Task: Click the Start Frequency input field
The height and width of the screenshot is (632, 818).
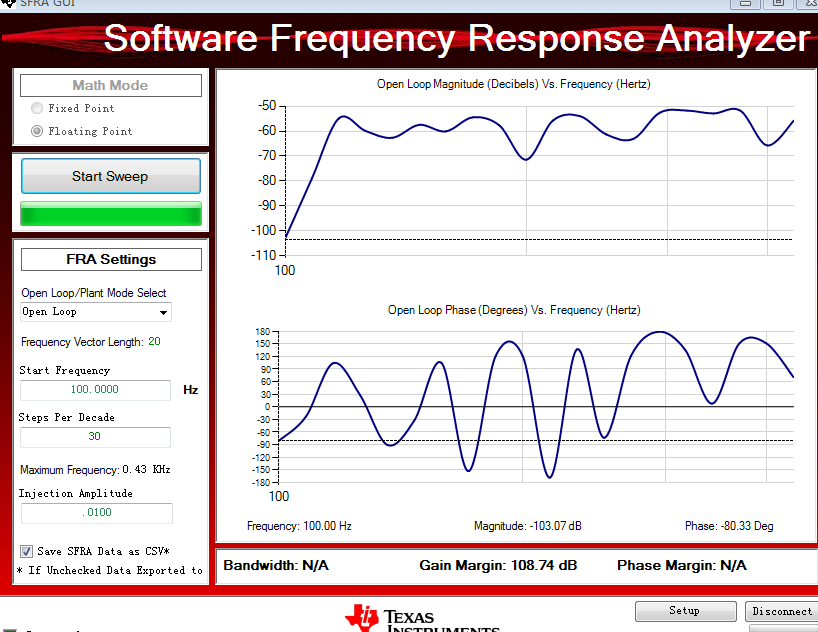Action: pyautogui.click(x=95, y=389)
